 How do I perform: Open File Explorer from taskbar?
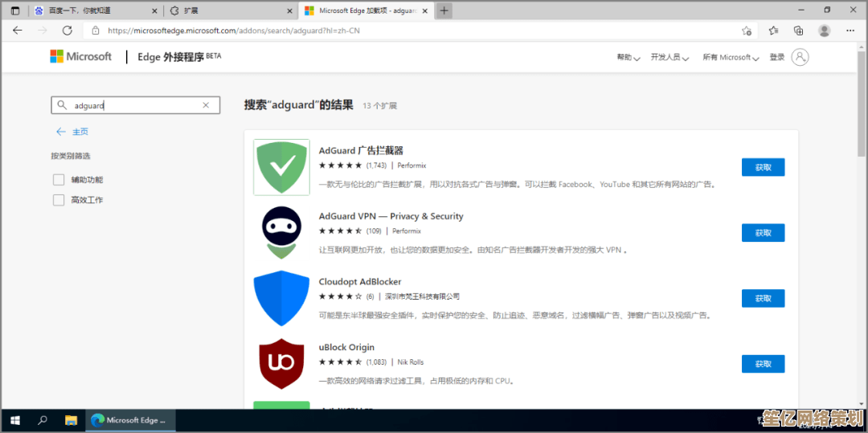pyautogui.click(x=71, y=419)
